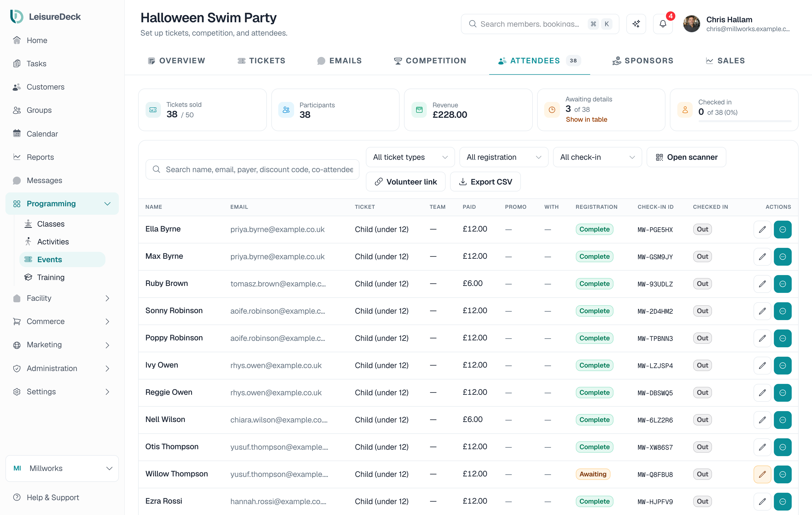Switch to the Tickets tab
Image resolution: width=812 pixels, height=515 pixels.
(261, 61)
